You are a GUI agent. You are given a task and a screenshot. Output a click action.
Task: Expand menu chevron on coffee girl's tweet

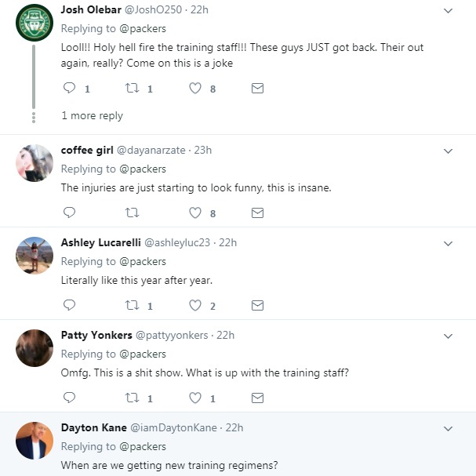coord(449,151)
